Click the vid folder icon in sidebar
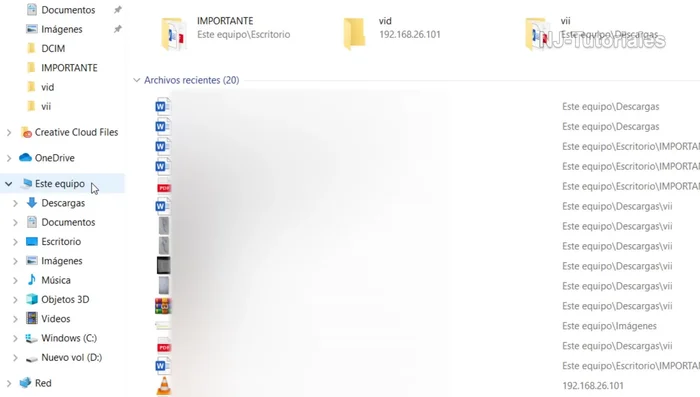 point(31,87)
